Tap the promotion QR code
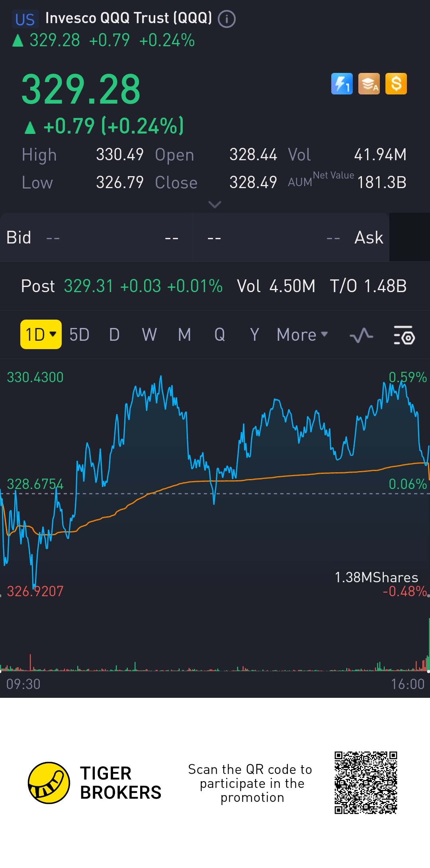The width and height of the screenshot is (430, 868). click(365, 783)
